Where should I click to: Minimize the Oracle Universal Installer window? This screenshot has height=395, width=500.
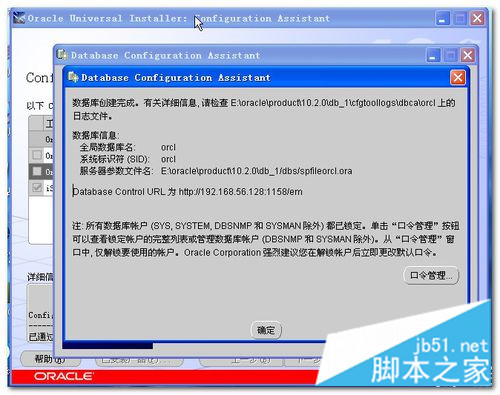click(443, 18)
